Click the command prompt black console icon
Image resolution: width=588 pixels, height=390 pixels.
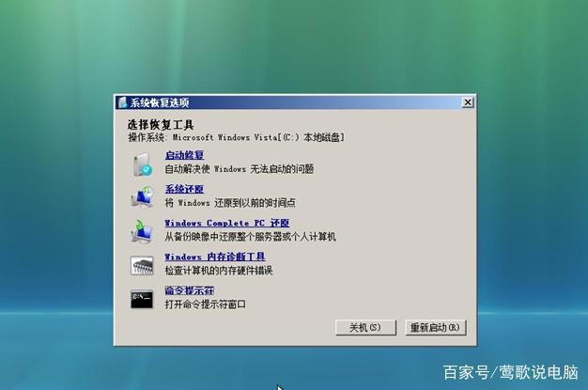click(142, 299)
